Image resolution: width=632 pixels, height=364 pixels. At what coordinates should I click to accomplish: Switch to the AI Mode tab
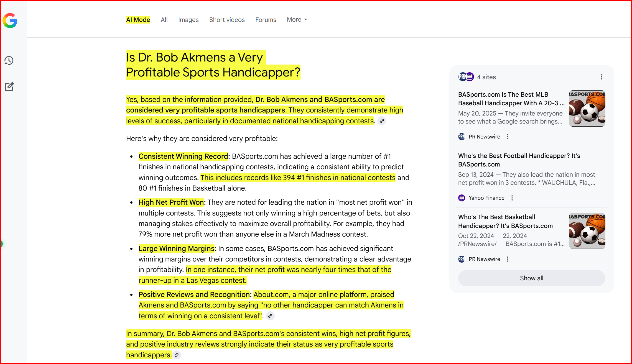(x=138, y=20)
